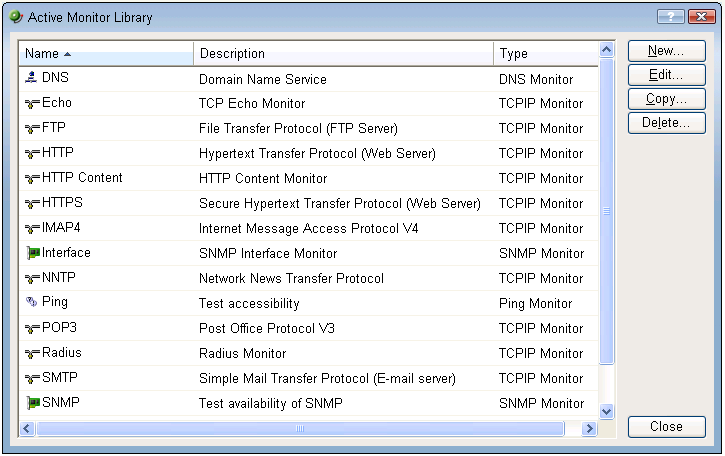Click the Edit button
Screen dimensions: 725x456
pyautogui.click(x=666, y=75)
